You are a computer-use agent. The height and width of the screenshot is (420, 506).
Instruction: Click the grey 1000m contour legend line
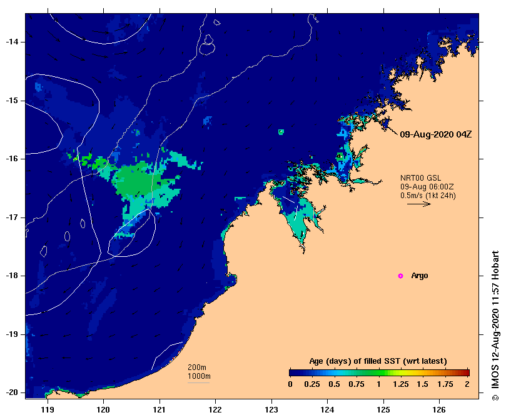198,383
